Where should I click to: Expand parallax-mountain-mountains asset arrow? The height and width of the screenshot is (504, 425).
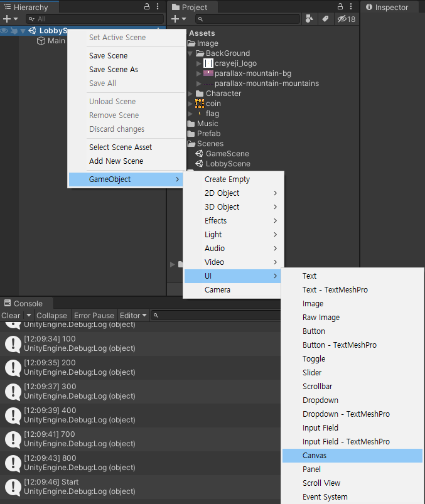pos(198,83)
